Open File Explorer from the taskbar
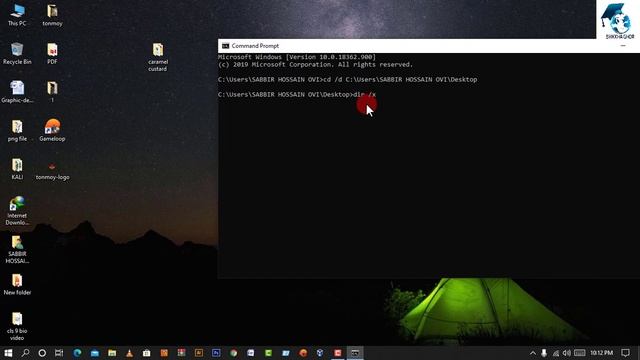 [x=112, y=353]
